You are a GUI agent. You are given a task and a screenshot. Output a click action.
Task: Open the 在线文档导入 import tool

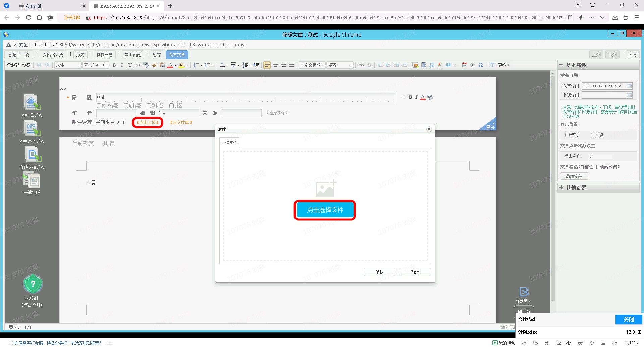tap(32, 155)
